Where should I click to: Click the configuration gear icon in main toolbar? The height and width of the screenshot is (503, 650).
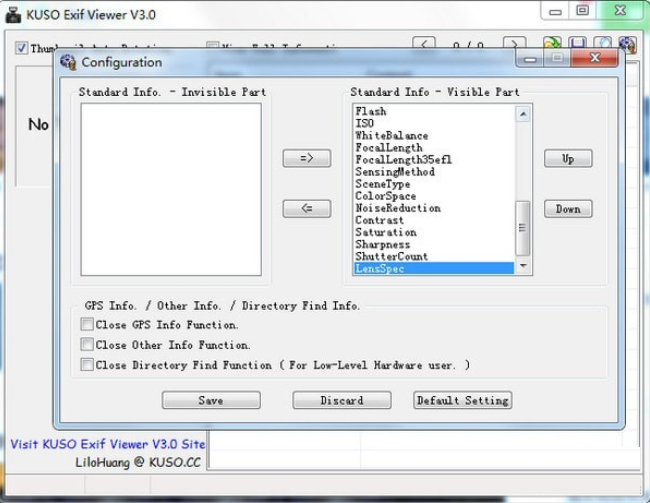627,44
